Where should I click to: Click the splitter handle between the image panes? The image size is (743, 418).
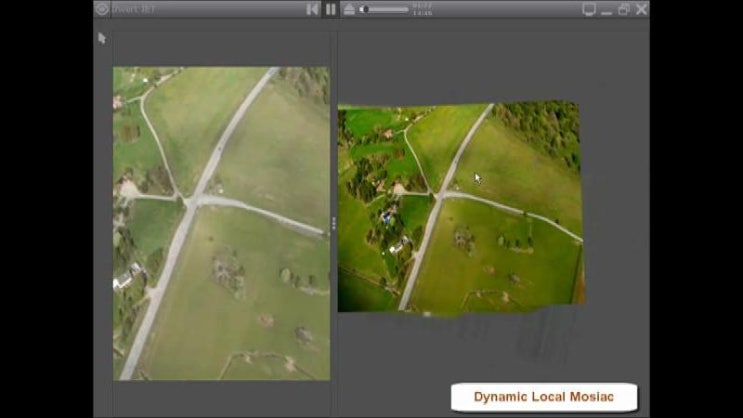[x=333, y=224]
